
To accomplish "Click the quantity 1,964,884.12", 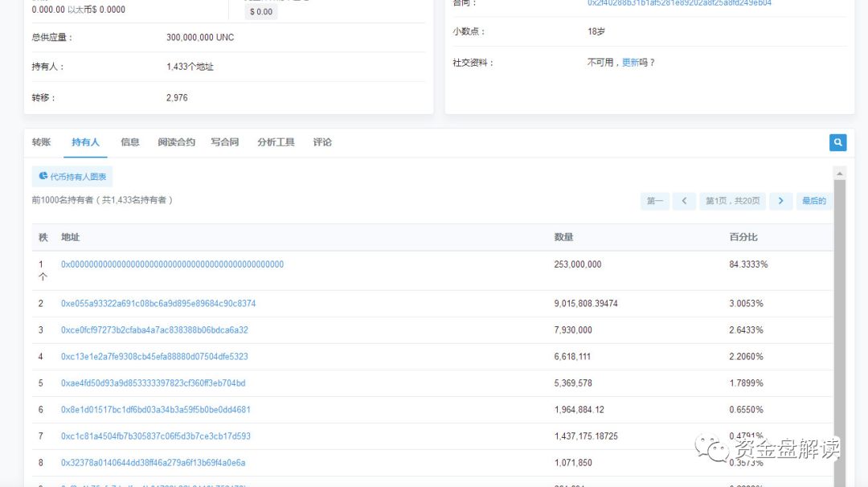I will tap(579, 410).
